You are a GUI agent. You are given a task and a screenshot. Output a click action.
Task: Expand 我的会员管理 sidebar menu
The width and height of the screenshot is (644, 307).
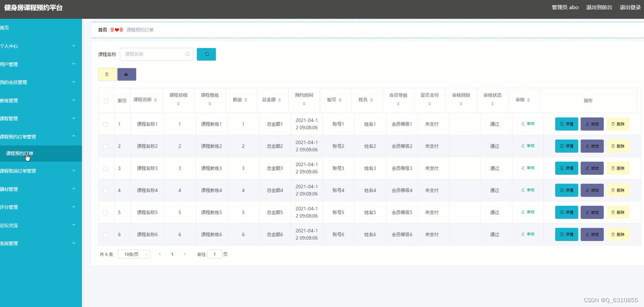[x=41, y=82]
